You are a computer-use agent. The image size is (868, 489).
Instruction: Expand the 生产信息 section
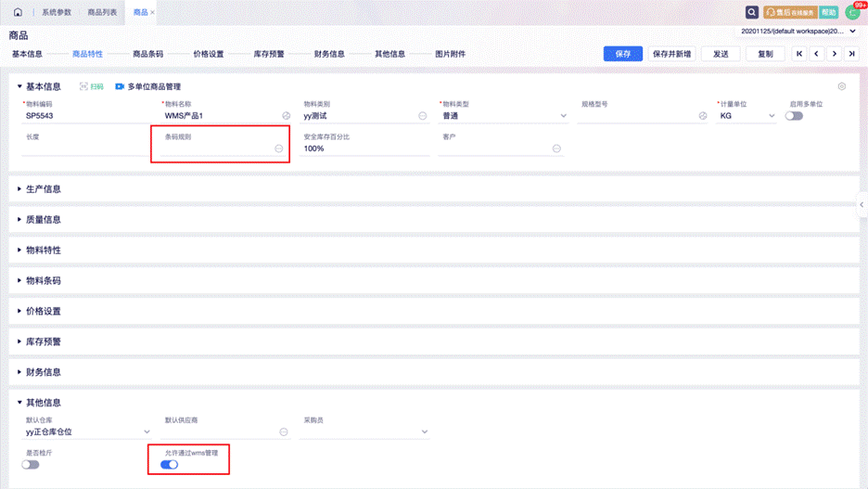pyautogui.click(x=44, y=189)
